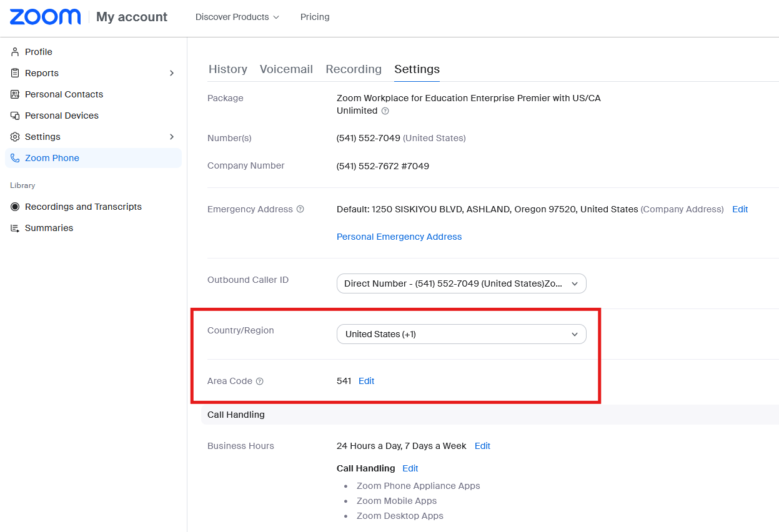Image resolution: width=779 pixels, height=532 pixels.
Task: Click the Package label
Action: (x=226, y=98)
